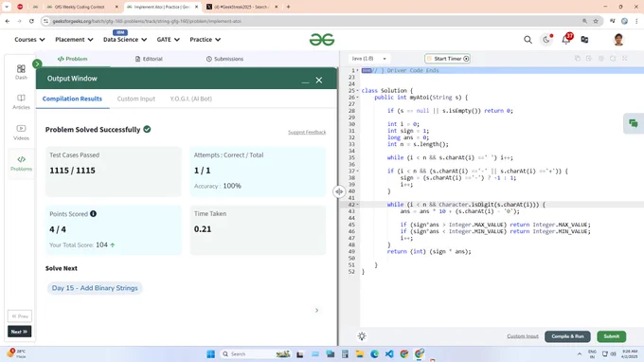The width and height of the screenshot is (644, 362).
Task: Open the Windows Start menu
Action: 210,353
